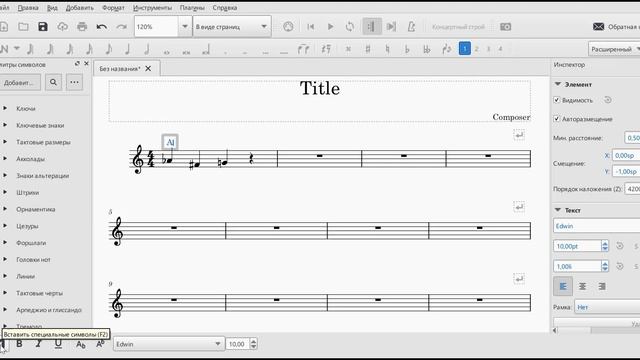Select voice 2
The image size is (640, 360).
point(476,49)
